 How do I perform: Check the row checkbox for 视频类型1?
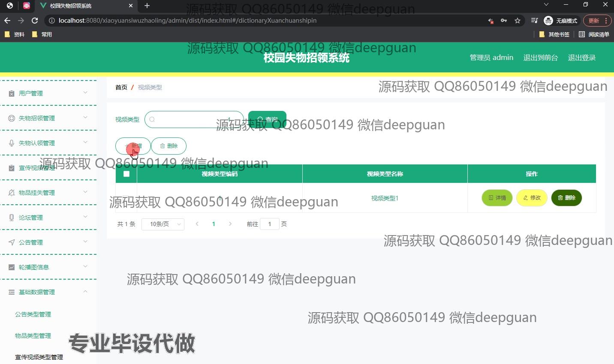click(126, 198)
